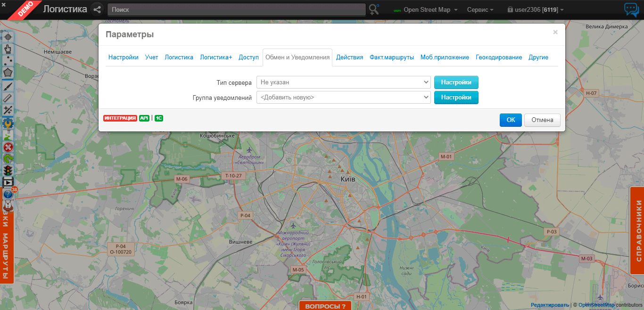644x310 pixels.
Task: Open the chat bubble icon
Action: coord(631,9)
